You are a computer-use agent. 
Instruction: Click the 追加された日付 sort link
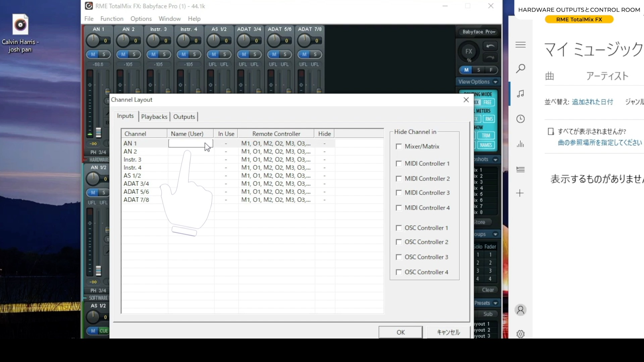(592, 102)
